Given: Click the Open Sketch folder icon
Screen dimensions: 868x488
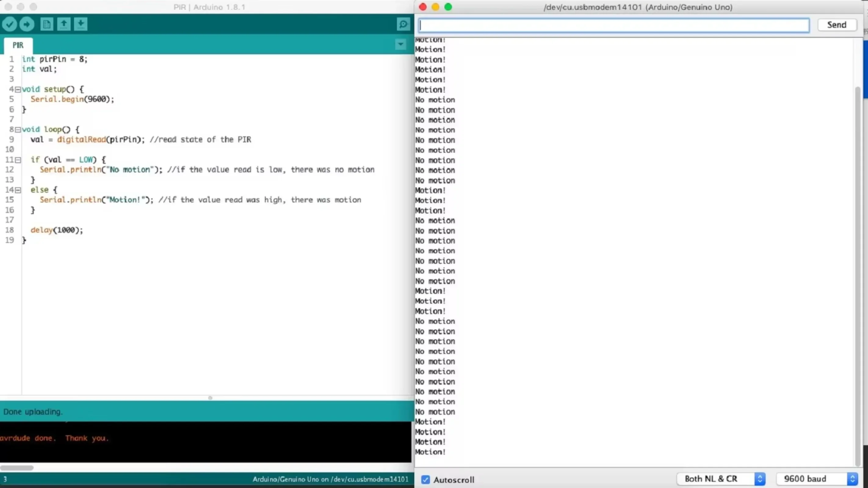Looking at the screenshot, I should (64, 24).
